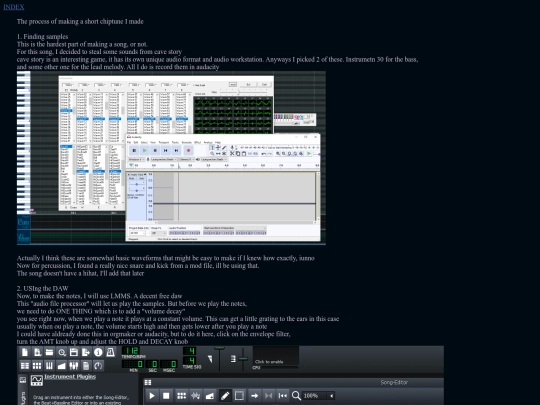
Task: Toggle loop points in the Song-Editor
Action: point(268,395)
